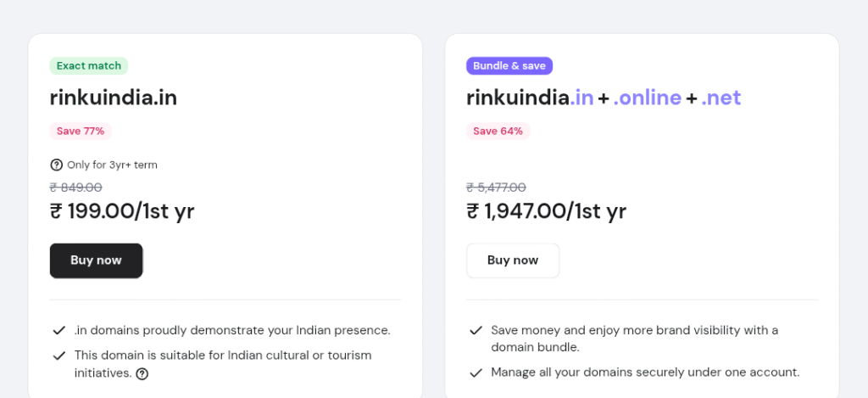Click the help icon beside "Only for 3yr+ term"
Screen dimensions: 868x398
(57, 165)
